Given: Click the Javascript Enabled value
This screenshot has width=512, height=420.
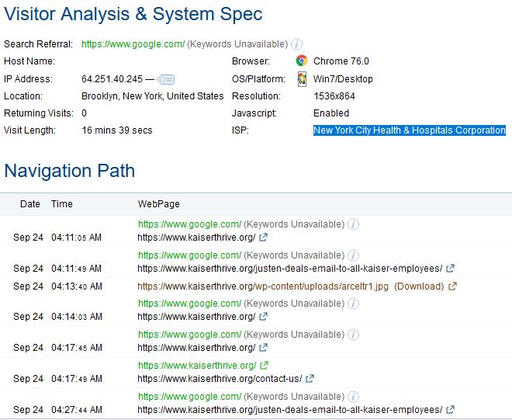Looking at the screenshot, I should [x=331, y=113].
